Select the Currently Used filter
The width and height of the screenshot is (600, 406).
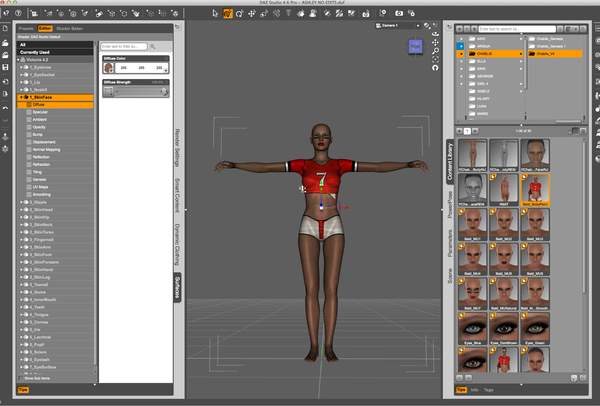coord(55,52)
